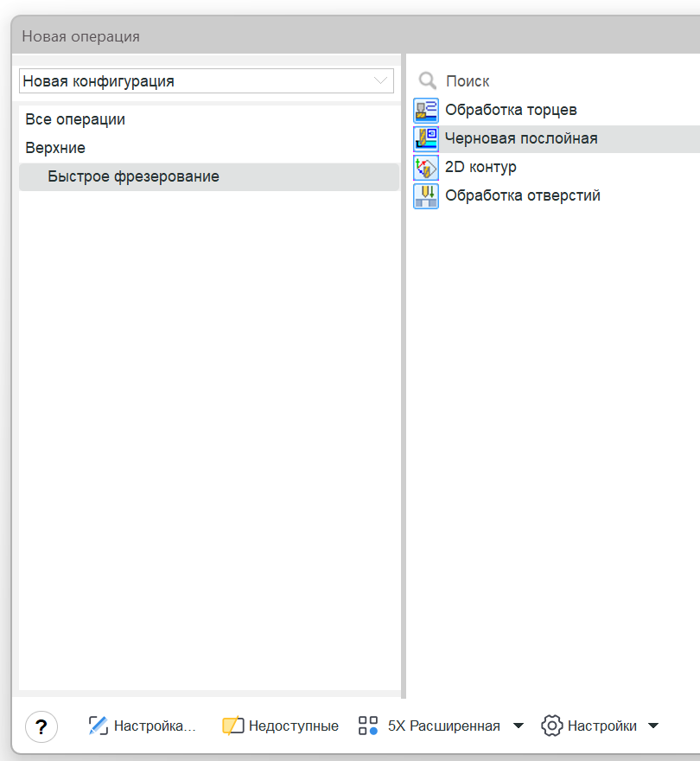Expand the 5X Расширенная dropdown arrow
The height and width of the screenshot is (761, 700).
point(519,726)
